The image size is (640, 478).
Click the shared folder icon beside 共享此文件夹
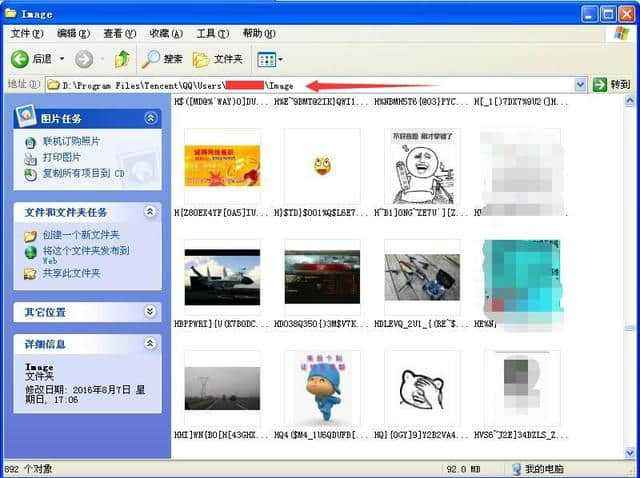[x=31, y=274]
